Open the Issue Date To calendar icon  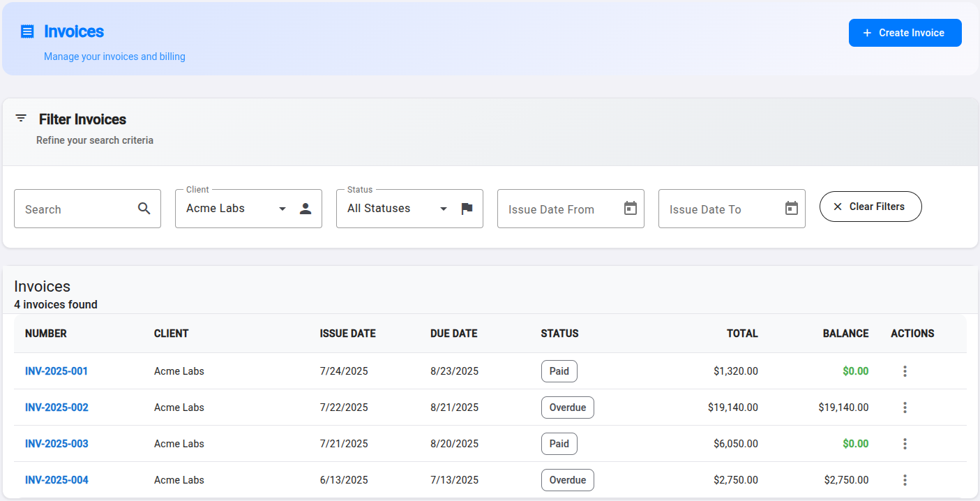[x=792, y=209]
